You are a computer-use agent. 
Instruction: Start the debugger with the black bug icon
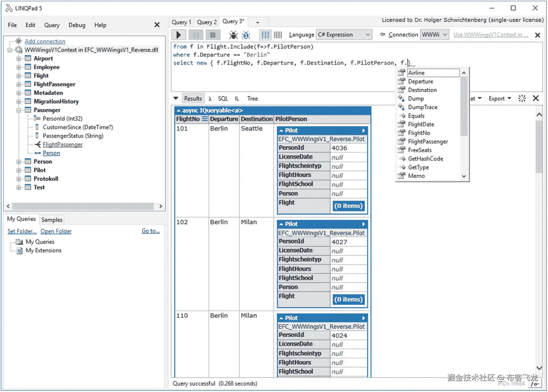233,35
